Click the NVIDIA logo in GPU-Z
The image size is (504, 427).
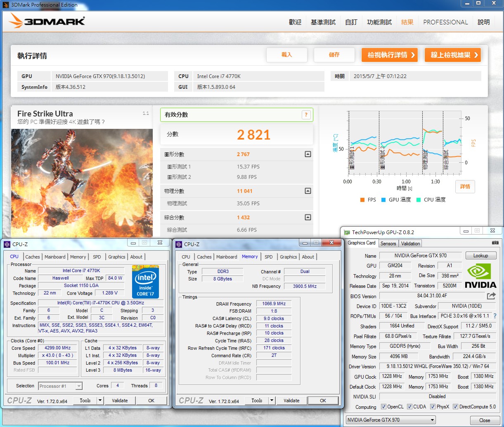[480, 275]
